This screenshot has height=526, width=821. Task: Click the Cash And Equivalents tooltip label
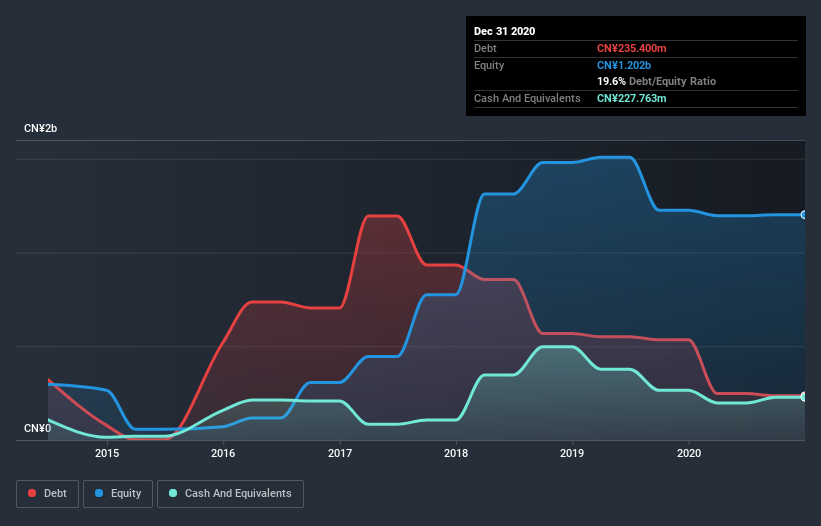[x=527, y=98]
